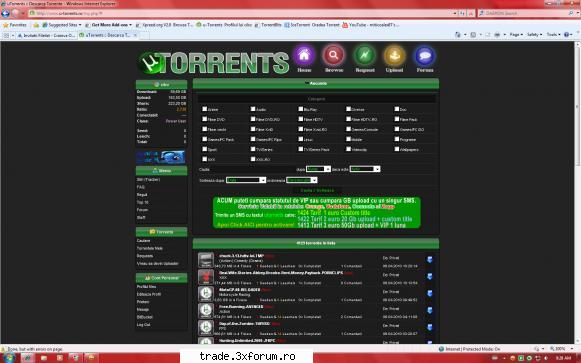Screen dimensions: 581x363
Task: Expand the Page menu in command bar
Action: point(516,34)
